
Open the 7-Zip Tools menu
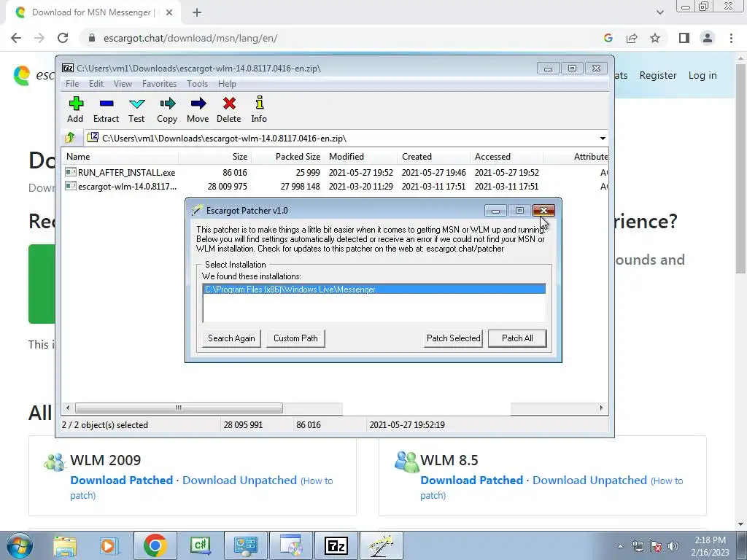(x=197, y=84)
